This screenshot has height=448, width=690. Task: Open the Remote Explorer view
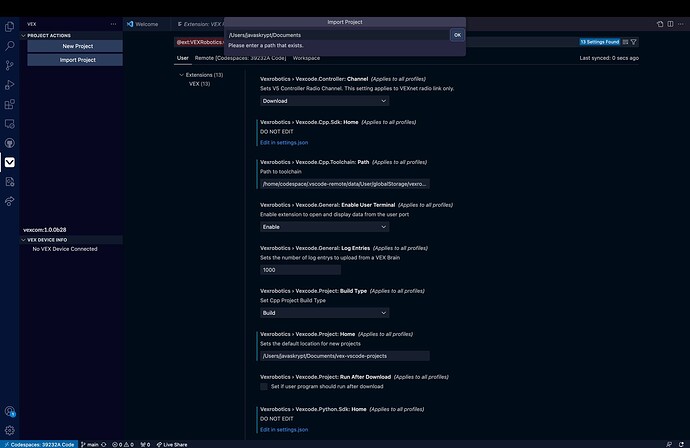click(9, 124)
